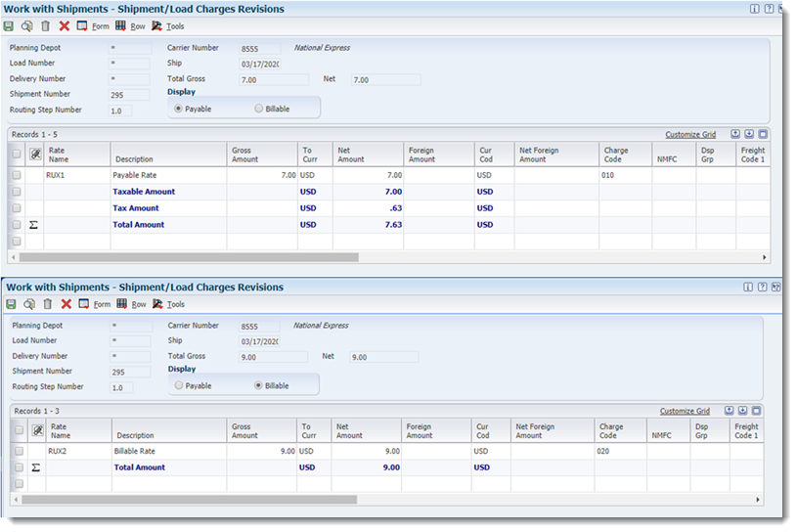This screenshot has height=532, width=797.
Task: Click the red Cancel X in lower window toolbar
Action: click(x=66, y=304)
